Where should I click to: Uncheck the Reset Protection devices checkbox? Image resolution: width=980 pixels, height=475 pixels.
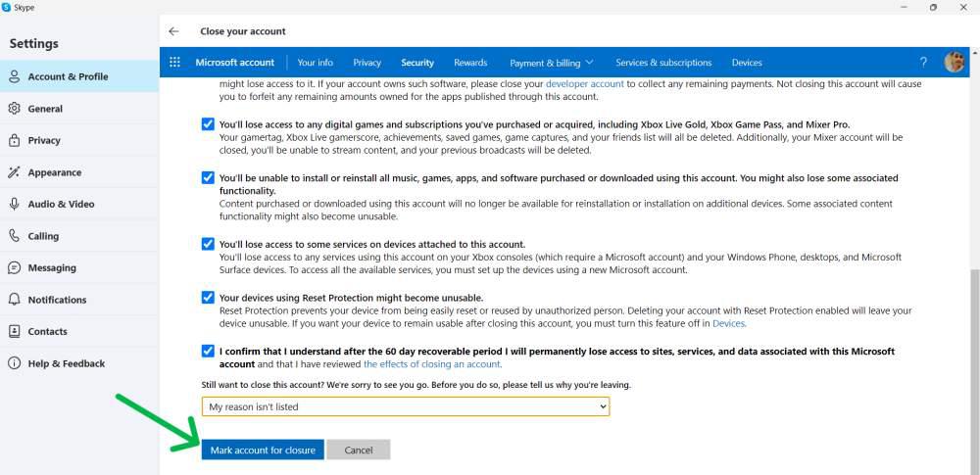(208, 297)
